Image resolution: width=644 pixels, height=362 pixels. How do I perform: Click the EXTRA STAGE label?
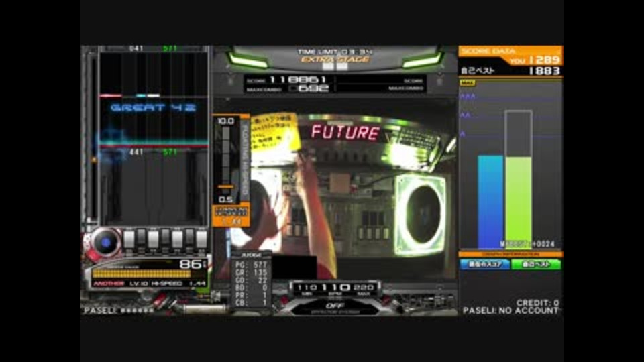[335, 60]
